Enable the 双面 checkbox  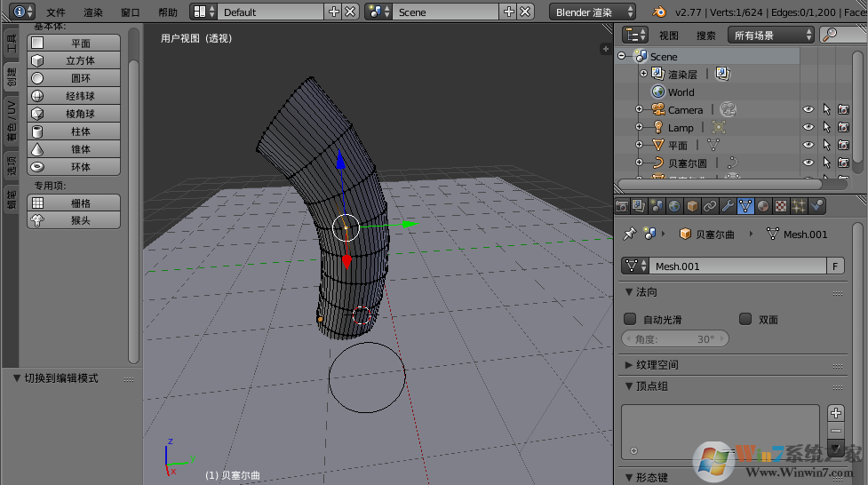(x=745, y=319)
